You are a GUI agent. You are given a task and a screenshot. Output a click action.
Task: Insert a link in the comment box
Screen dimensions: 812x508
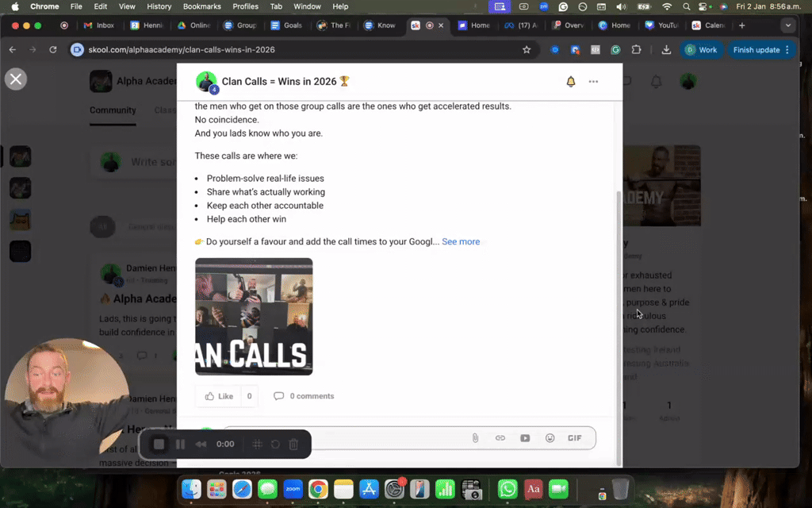coord(500,438)
